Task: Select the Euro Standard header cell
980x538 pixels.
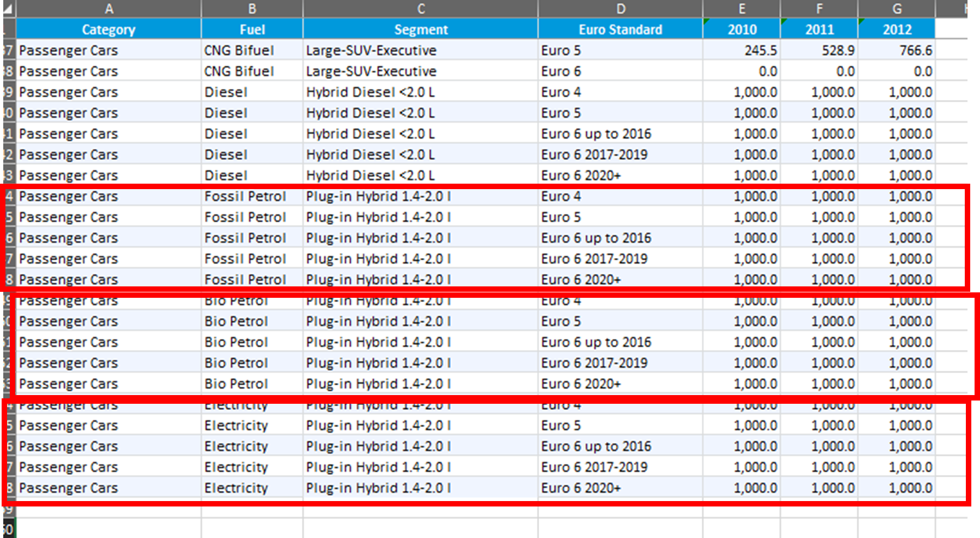Action: pos(620,29)
